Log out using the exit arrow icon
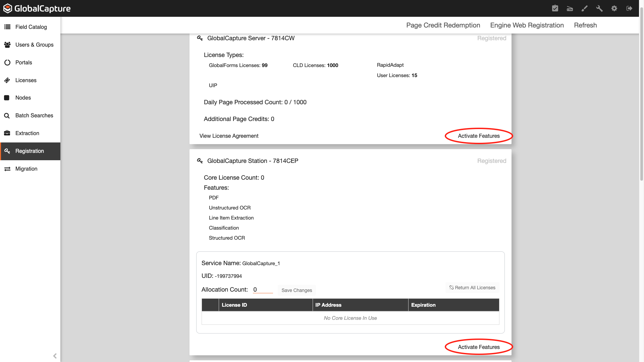The image size is (644, 362). point(629,8)
